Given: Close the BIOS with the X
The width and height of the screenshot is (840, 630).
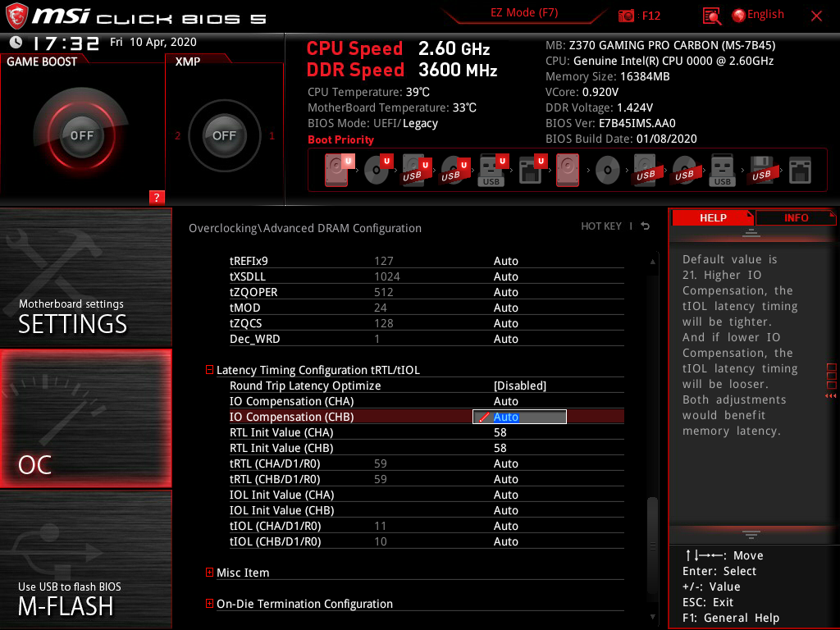Looking at the screenshot, I should point(816,16).
